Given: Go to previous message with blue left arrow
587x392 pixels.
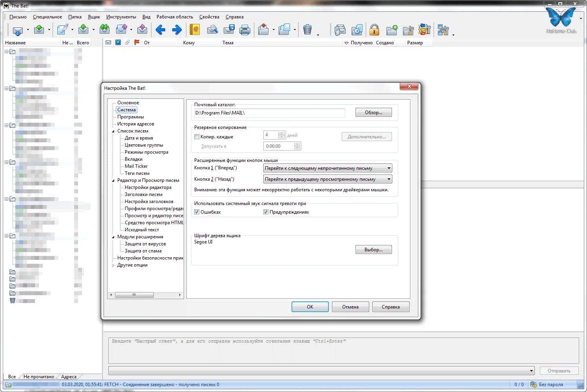Looking at the screenshot, I should pos(160,30).
